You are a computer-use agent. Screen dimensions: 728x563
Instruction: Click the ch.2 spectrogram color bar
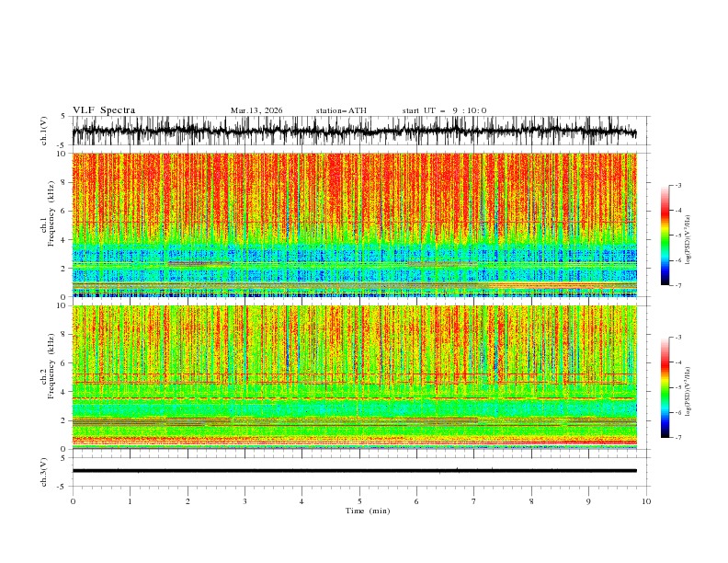click(665, 387)
